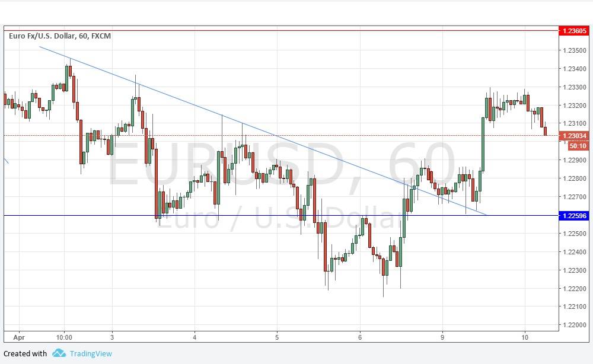593x364 pixels.
Task: Click the Created with caption text
Action: (25, 354)
